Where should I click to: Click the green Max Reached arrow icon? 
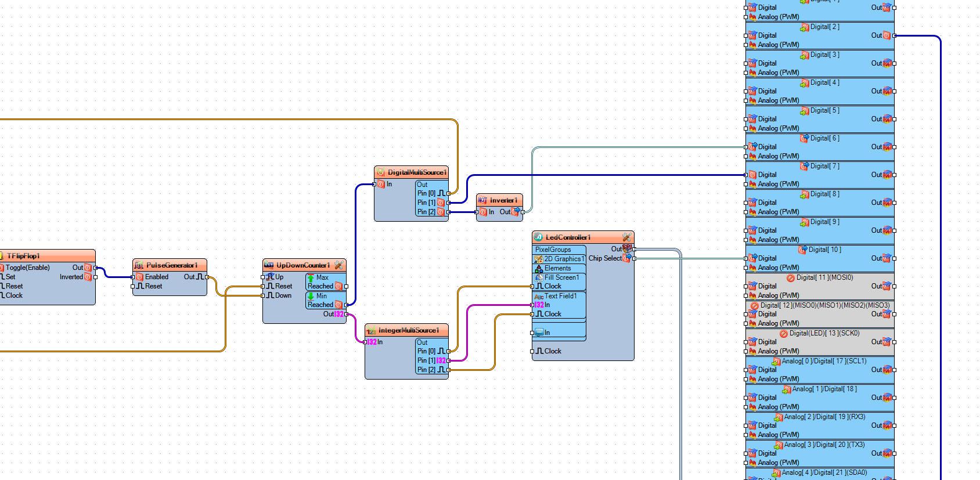coord(311,278)
